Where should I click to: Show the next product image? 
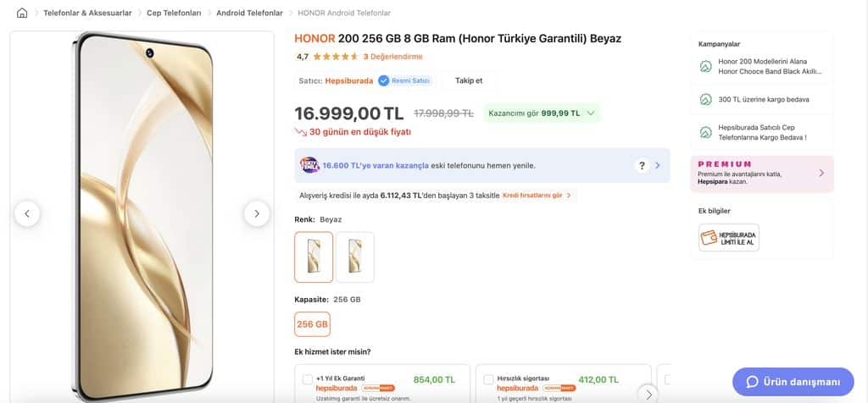click(257, 214)
